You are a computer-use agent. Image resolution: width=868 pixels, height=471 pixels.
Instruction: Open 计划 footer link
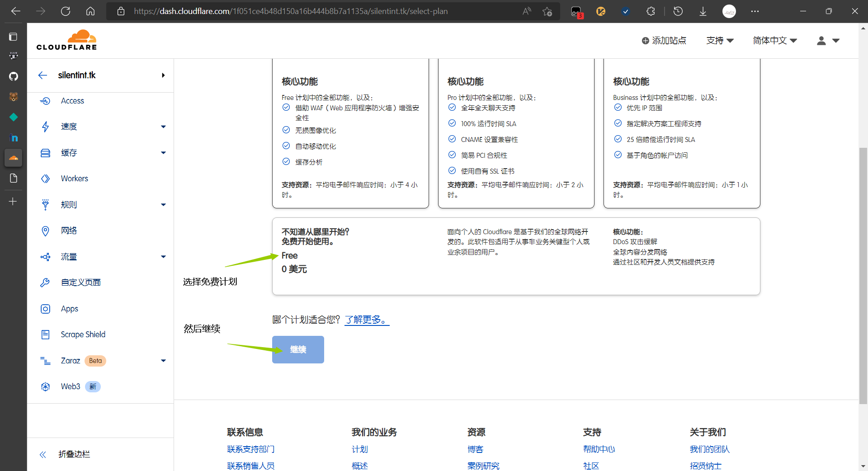point(360,449)
